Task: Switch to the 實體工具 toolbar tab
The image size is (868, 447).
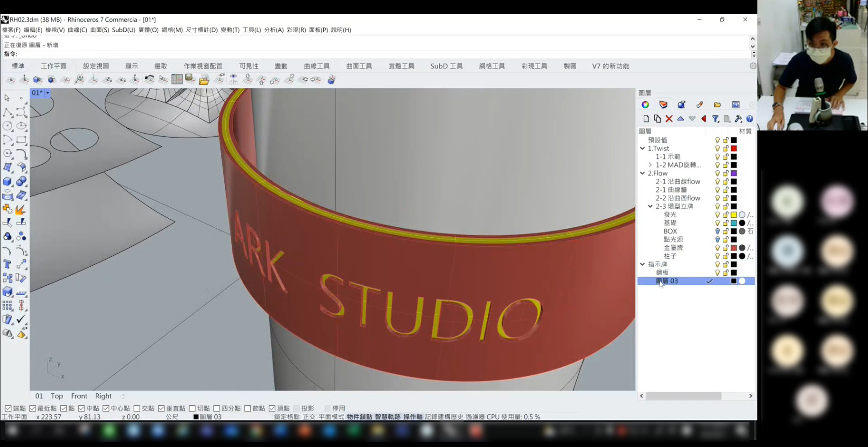Action: 402,66
